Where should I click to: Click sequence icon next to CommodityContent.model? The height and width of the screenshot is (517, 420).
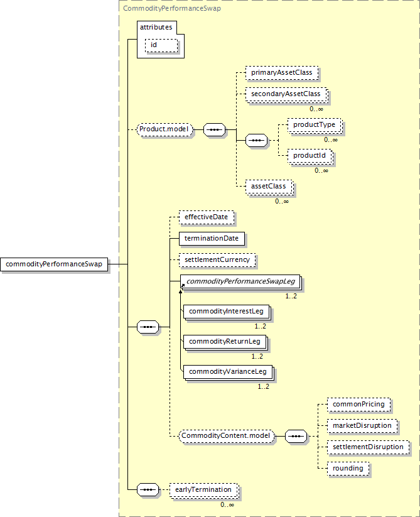[x=296, y=436]
